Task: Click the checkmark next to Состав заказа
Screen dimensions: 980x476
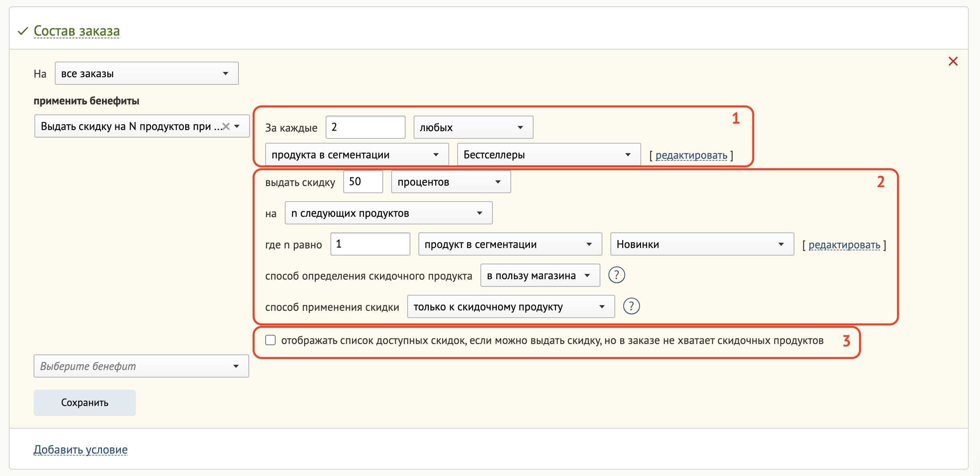Action: [23, 31]
